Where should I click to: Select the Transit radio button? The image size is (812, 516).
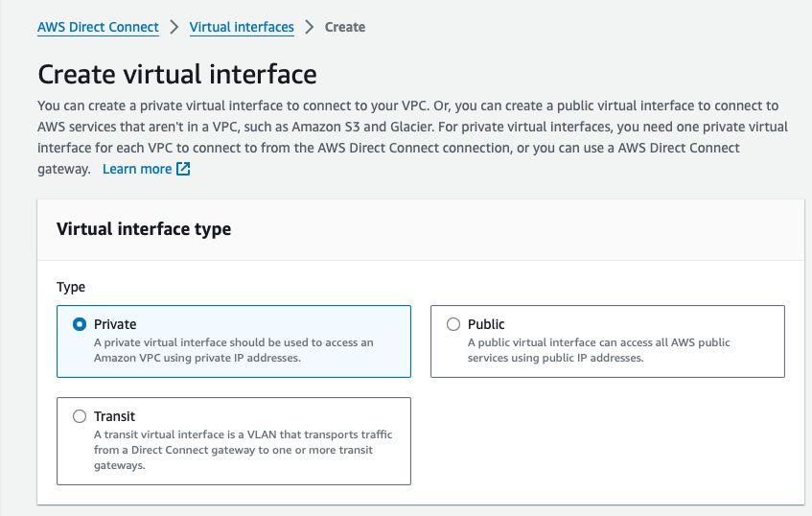80,416
